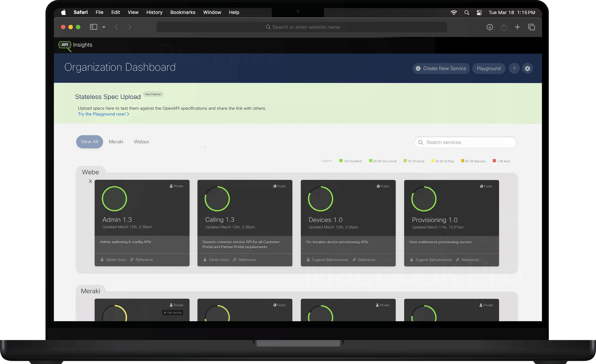This screenshot has width=596, height=364.
Task: Click the Search services field
Action: [465, 142]
